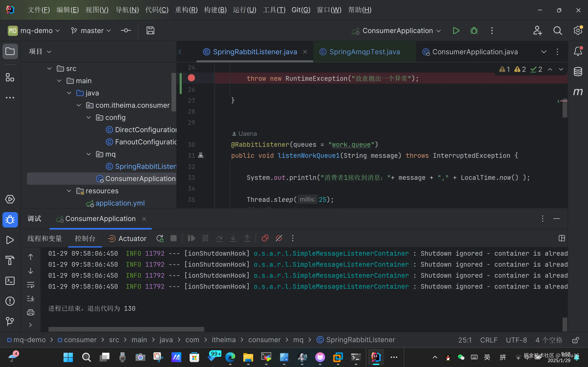Switch to the SpringAmqpTest.java editor tab

pos(364,52)
